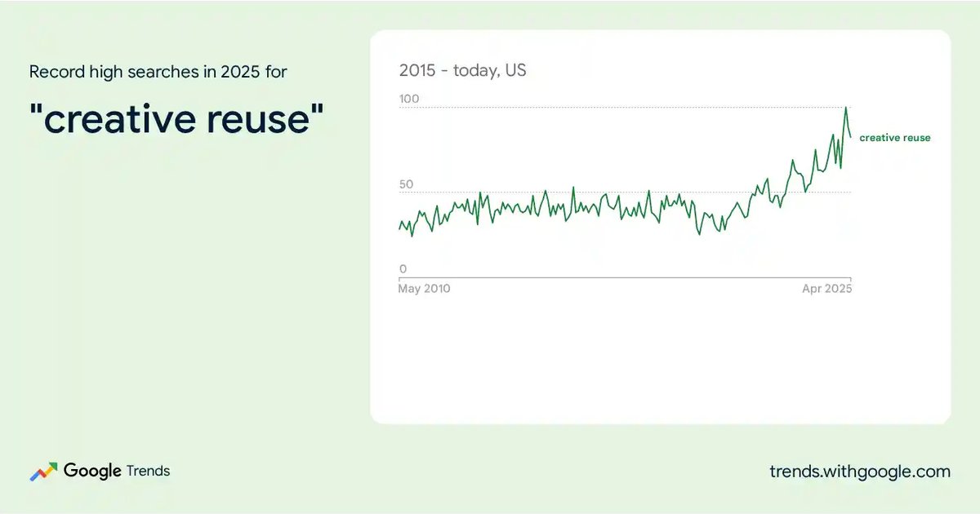Click the Google wordmark in the footer
This screenshot has width=980, height=514.
point(92,471)
